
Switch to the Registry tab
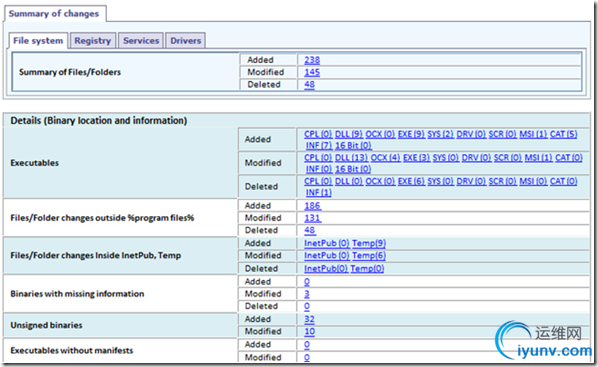point(93,40)
